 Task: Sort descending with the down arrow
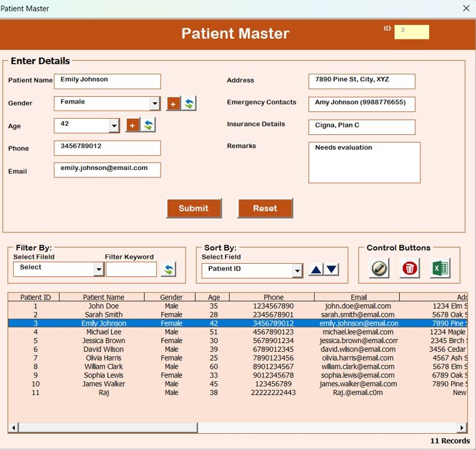point(332,269)
